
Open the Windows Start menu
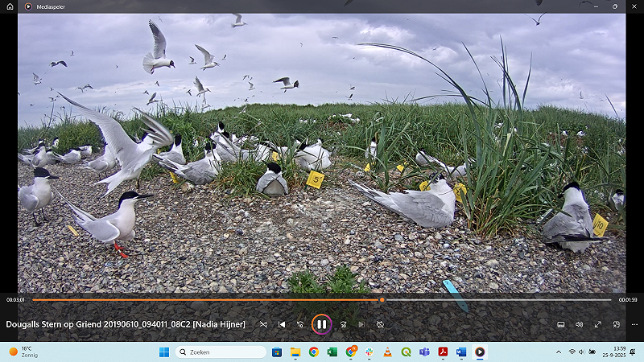tap(164, 352)
